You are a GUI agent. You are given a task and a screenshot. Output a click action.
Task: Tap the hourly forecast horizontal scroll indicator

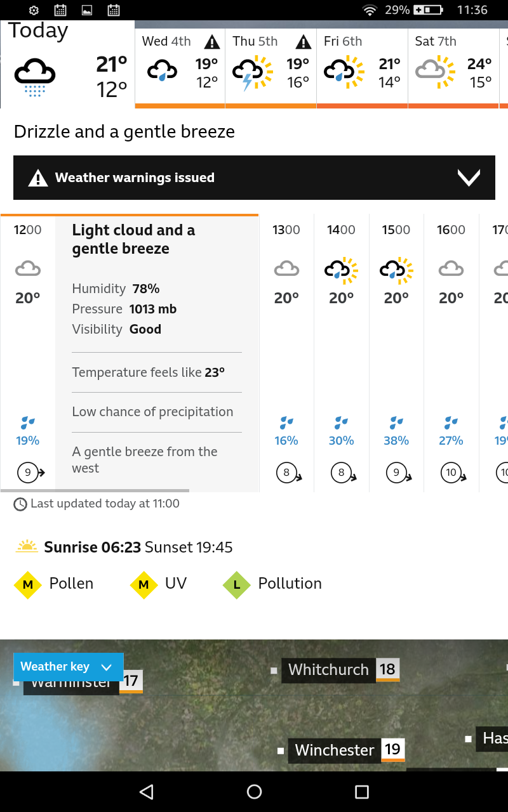click(95, 490)
